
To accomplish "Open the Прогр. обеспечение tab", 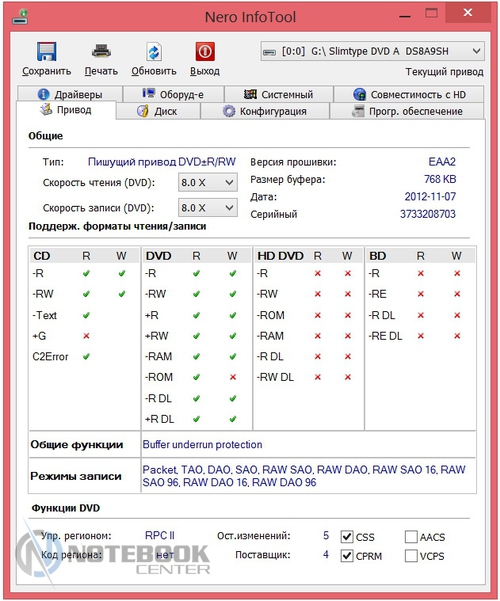I will pyautogui.click(x=407, y=111).
